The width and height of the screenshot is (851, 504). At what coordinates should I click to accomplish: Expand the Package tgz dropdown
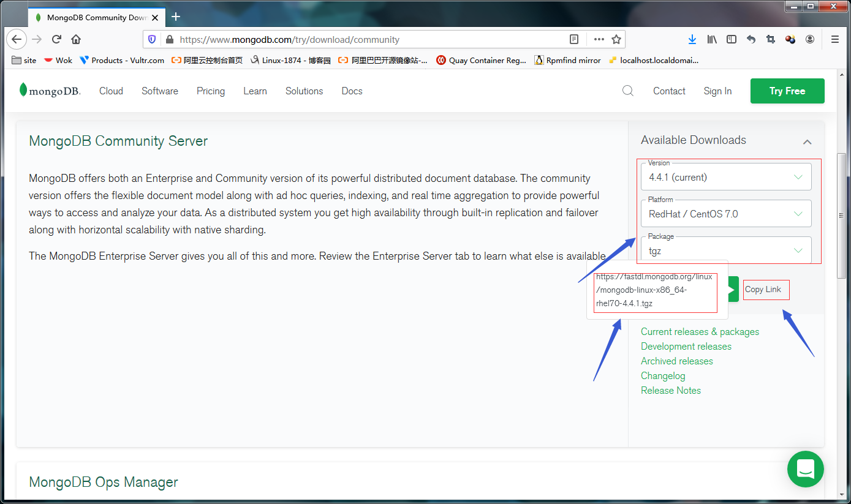(x=726, y=250)
